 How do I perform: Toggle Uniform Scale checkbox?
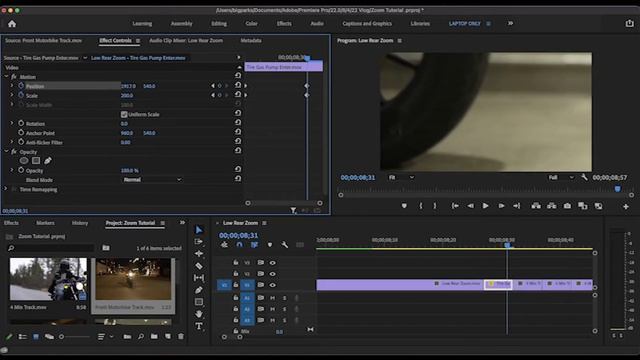click(124, 114)
